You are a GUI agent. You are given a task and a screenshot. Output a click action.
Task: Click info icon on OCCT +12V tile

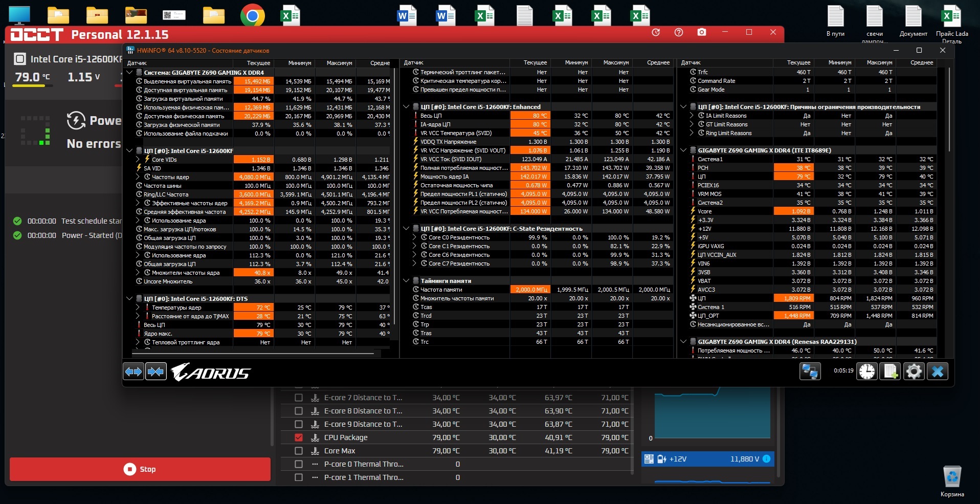point(767,459)
